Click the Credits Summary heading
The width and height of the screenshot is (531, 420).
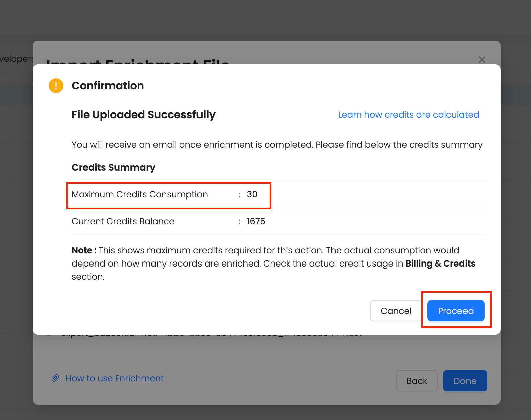pyautogui.click(x=113, y=167)
